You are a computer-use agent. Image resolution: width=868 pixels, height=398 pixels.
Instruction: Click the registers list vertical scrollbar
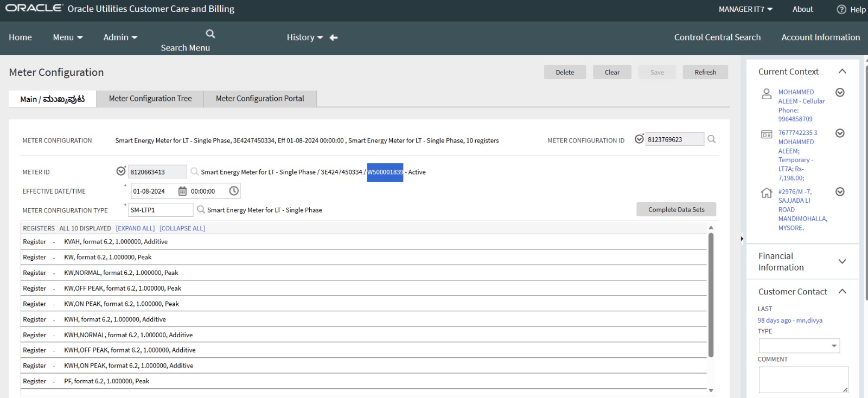point(711,294)
